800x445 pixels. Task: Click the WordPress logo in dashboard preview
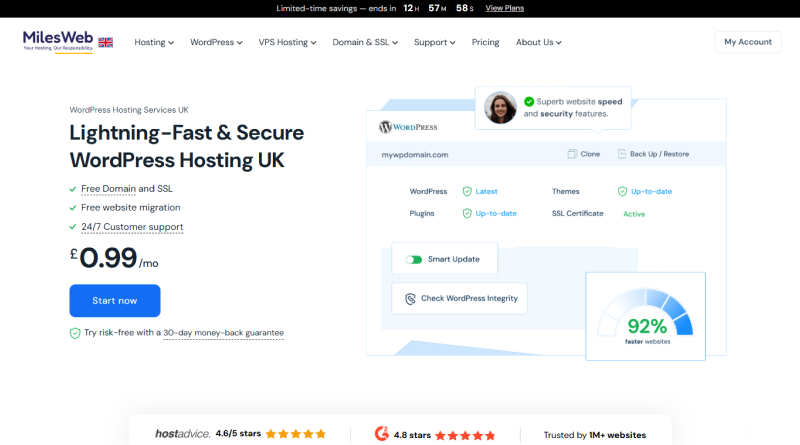coord(408,127)
